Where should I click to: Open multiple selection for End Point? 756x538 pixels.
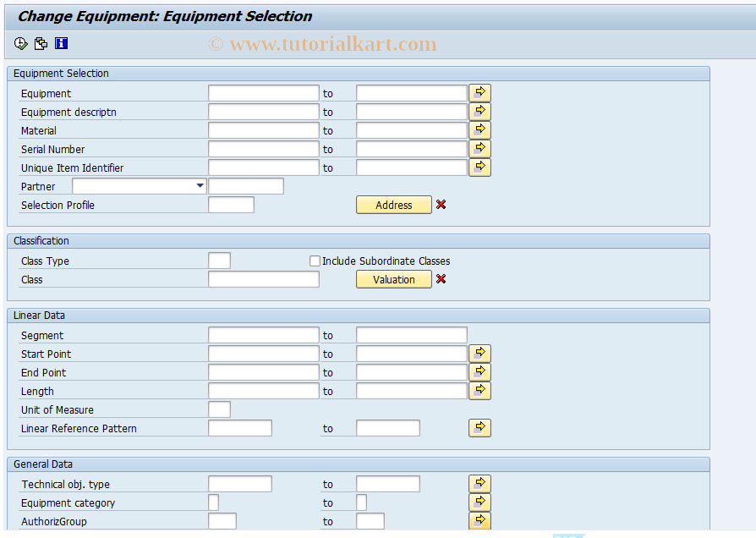click(479, 371)
